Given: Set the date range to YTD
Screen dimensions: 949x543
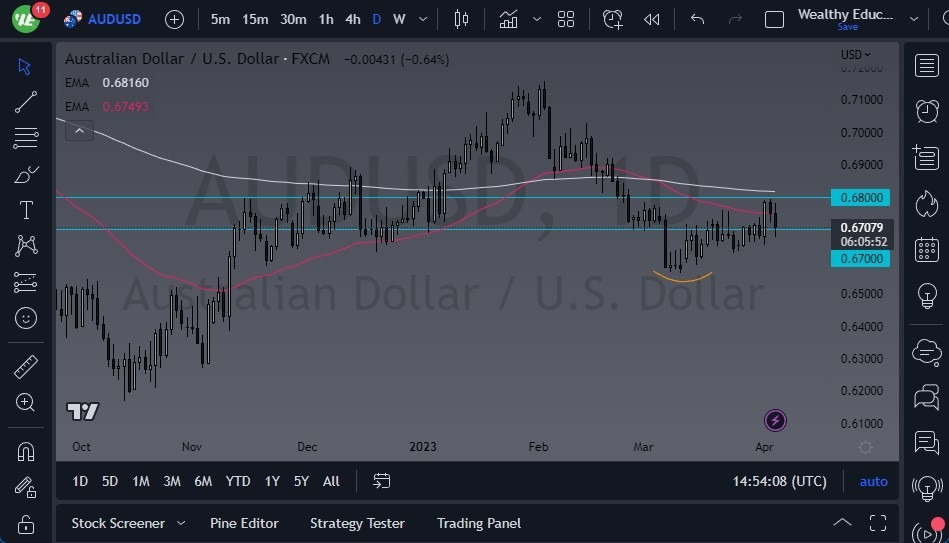Looking at the screenshot, I should coord(238,481).
